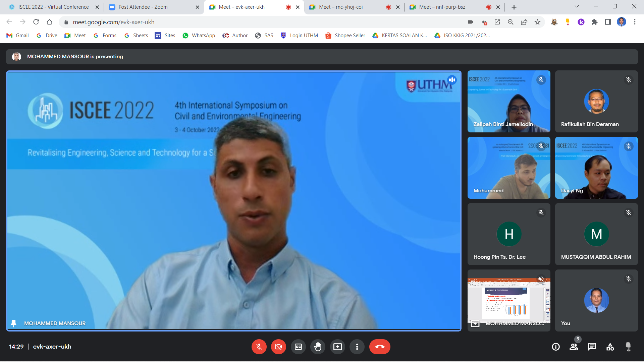Viewport: 644px width, 362px height.
Task: Open chat with everyone panel
Action: pos(592,347)
